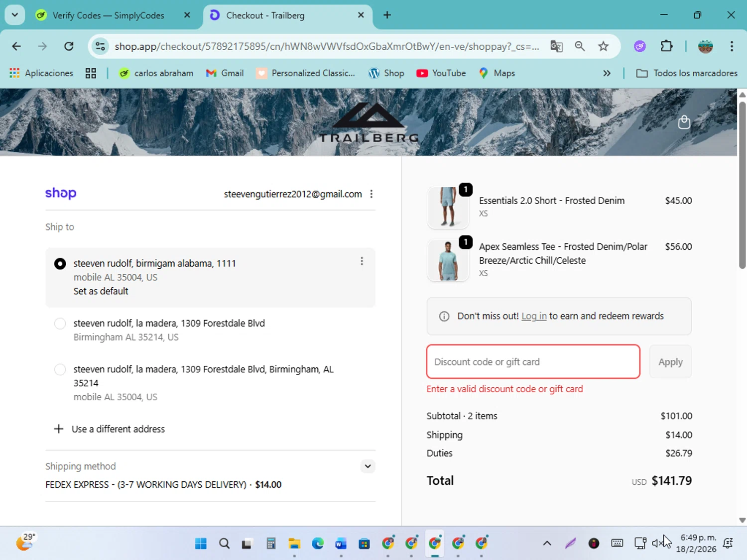Open Calculator from taskbar
Screen dimensions: 747x560
[x=271, y=543]
